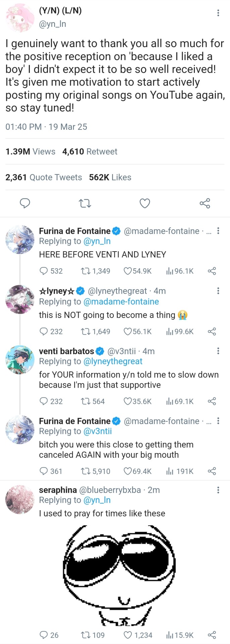230x644 pixels.
Task: View the 562K Likes list
Action: [x=110, y=177]
